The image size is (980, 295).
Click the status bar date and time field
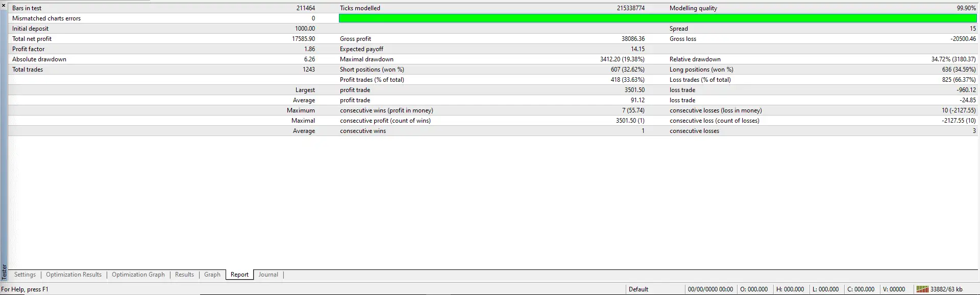pyautogui.click(x=710, y=289)
